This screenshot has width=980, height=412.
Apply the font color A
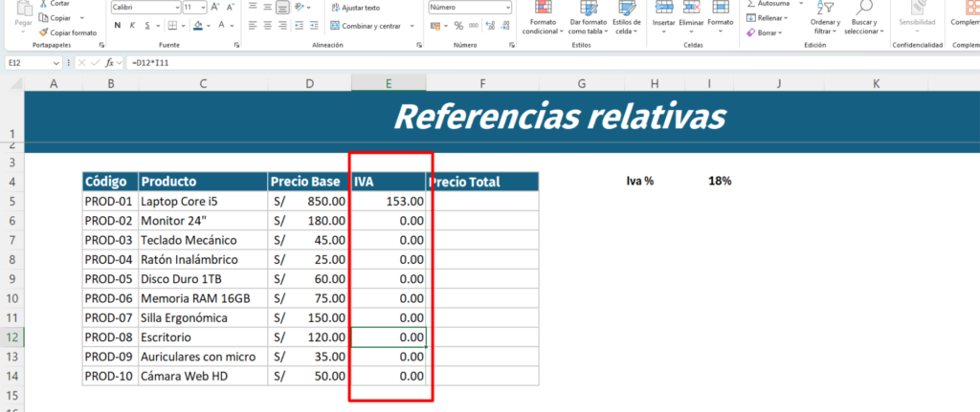click(222, 26)
